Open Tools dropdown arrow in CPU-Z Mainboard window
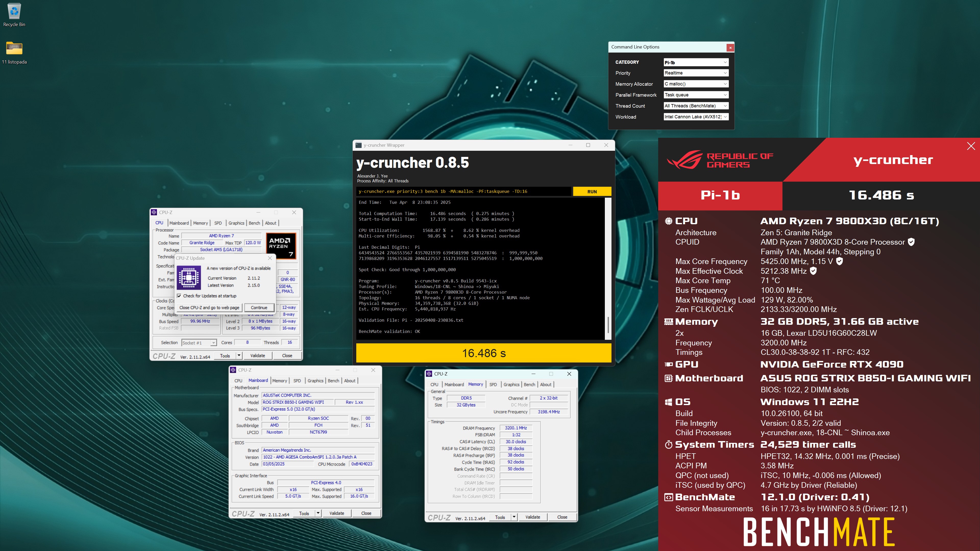Image resolution: width=980 pixels, height=551 pixels. 318,513
